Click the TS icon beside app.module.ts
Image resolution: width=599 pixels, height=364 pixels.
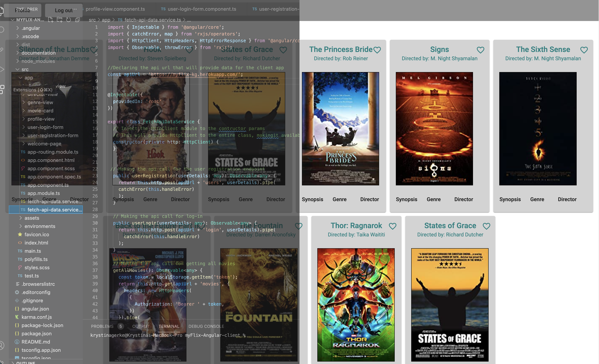(23, 193)
